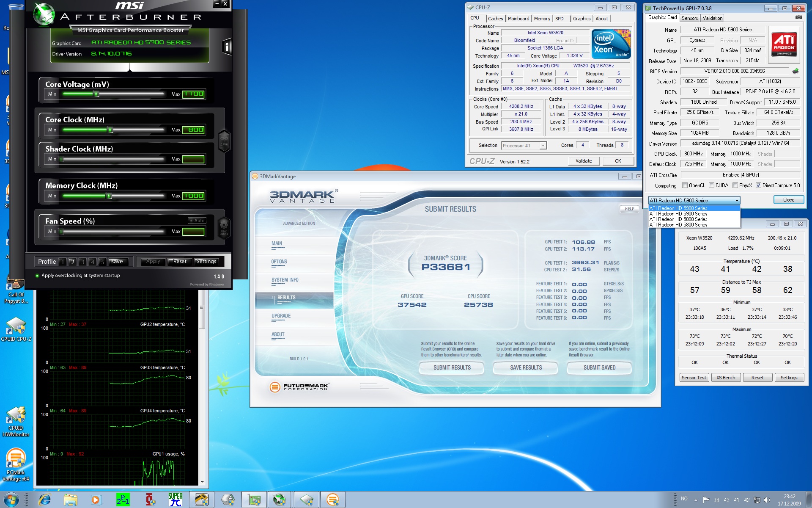Launch Internet Explorer from the taskbar
The width and height of the screenshot is (812, 508).
(44, 500)
